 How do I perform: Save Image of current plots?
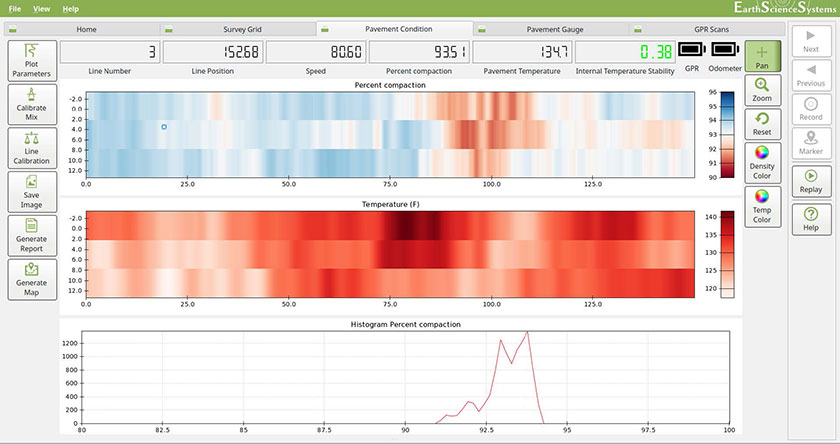click(x=32, y=192)
